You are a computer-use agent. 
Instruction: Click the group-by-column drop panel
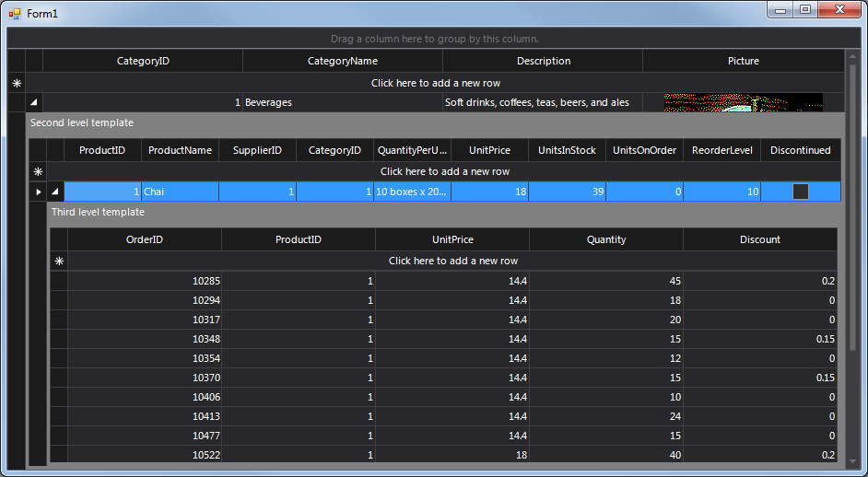coord(434,39)
